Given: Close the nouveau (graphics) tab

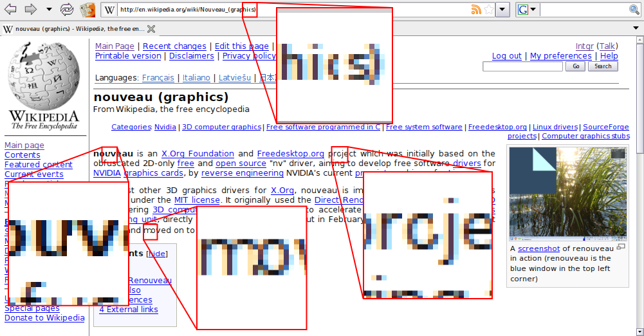Looking at the screenshot, I should tap(151, 29).
